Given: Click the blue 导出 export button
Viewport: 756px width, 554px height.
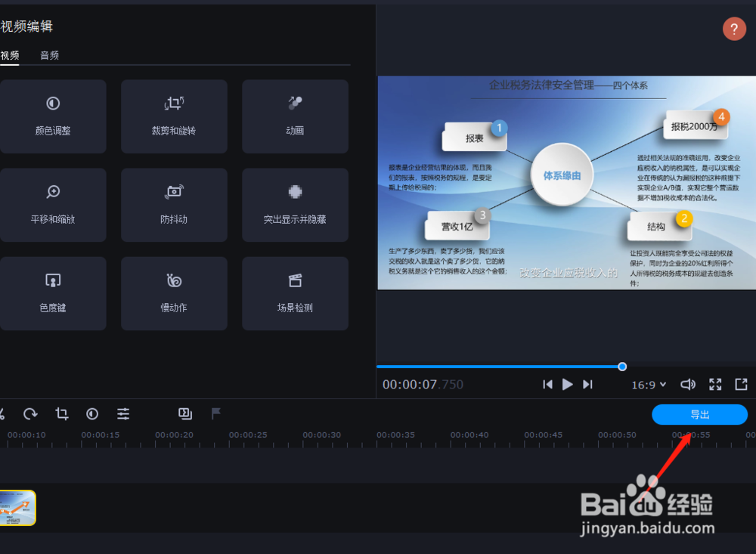Looking at the screenshot, I should (699, 414).
